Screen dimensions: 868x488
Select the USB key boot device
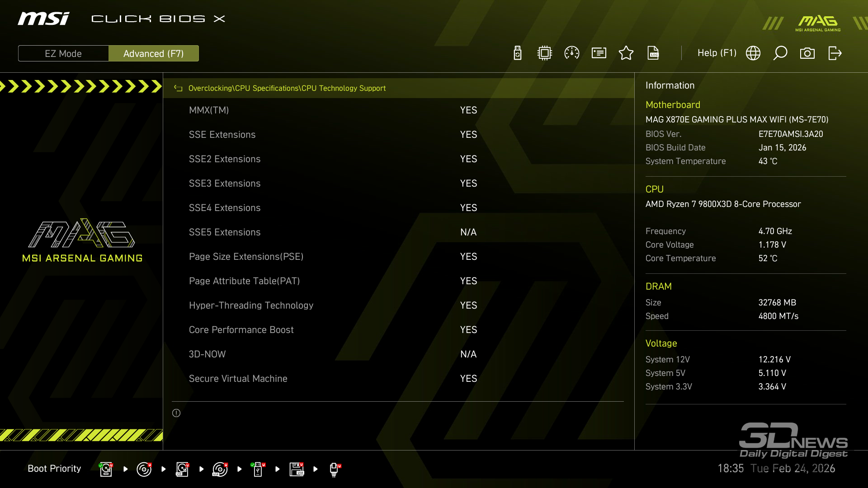click(x=258, y=469)
